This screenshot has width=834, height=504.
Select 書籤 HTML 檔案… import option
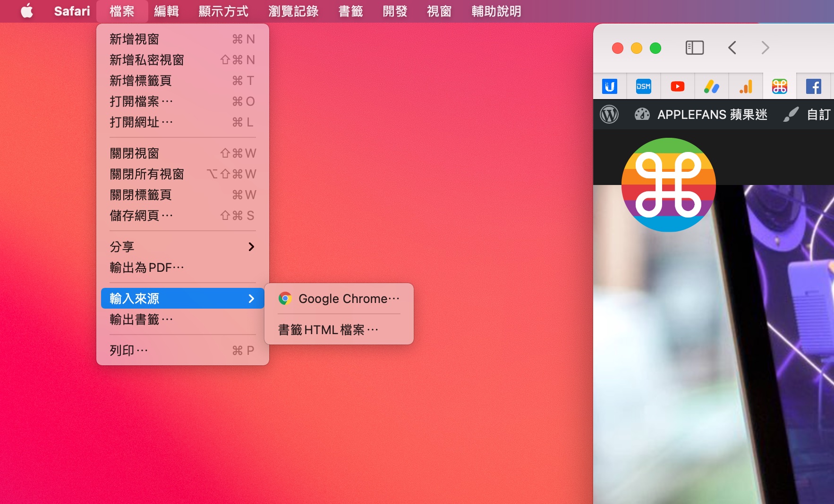(339, 330)
